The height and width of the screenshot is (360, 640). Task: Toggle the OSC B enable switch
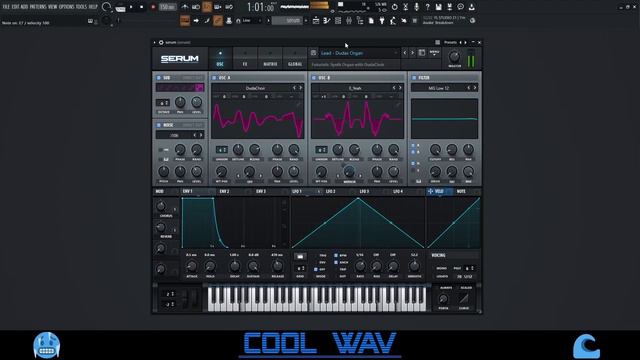pos(314,78)
